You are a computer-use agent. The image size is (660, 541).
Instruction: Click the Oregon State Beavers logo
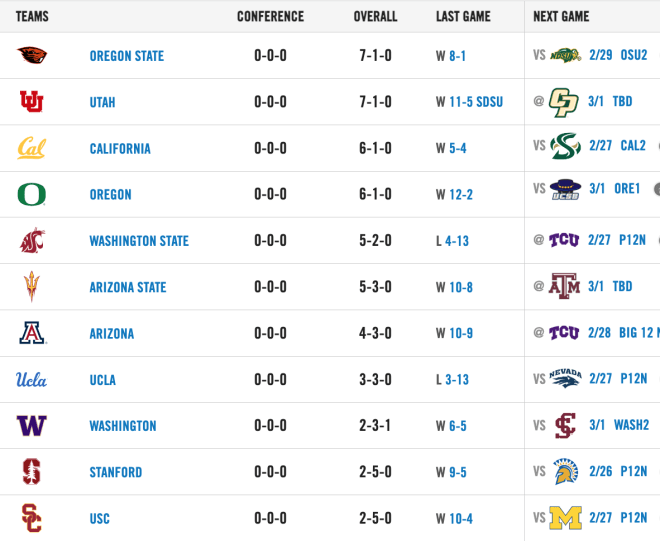click(x=32, y=55)
